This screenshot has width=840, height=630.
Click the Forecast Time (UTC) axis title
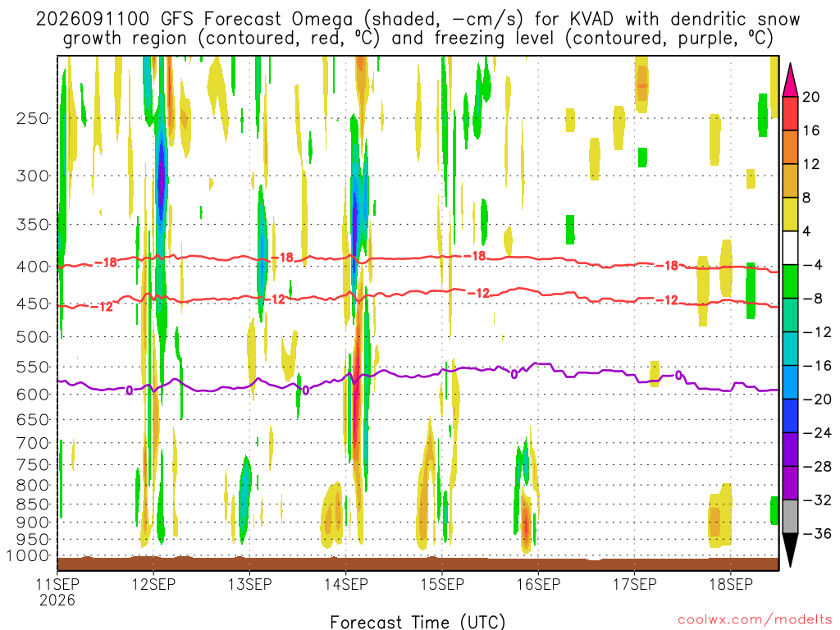tap(418, 622)
